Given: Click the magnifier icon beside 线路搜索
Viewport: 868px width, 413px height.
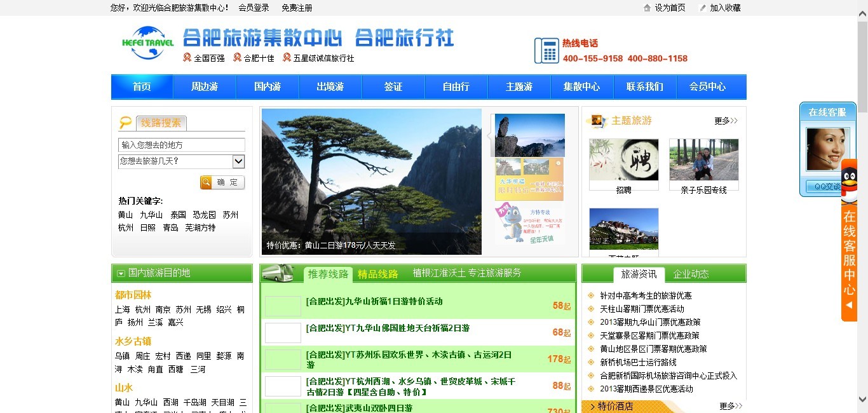Looking at the screenshot, I should [x=125, y=123].
